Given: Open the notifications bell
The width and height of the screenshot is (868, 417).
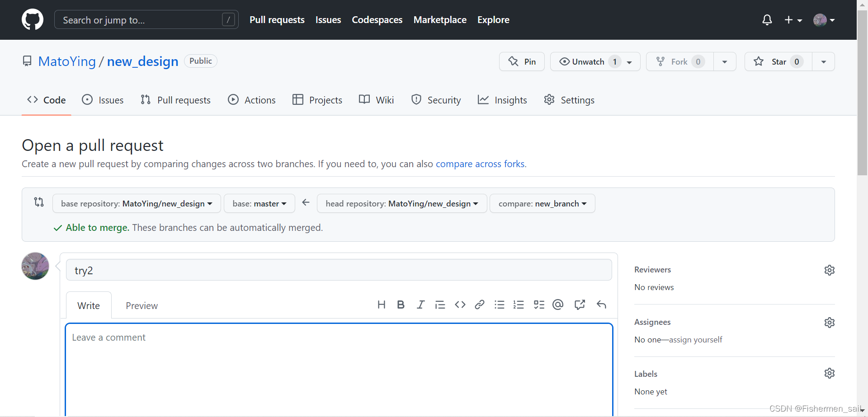Looking at the screenshot, I should pos(767,20).
